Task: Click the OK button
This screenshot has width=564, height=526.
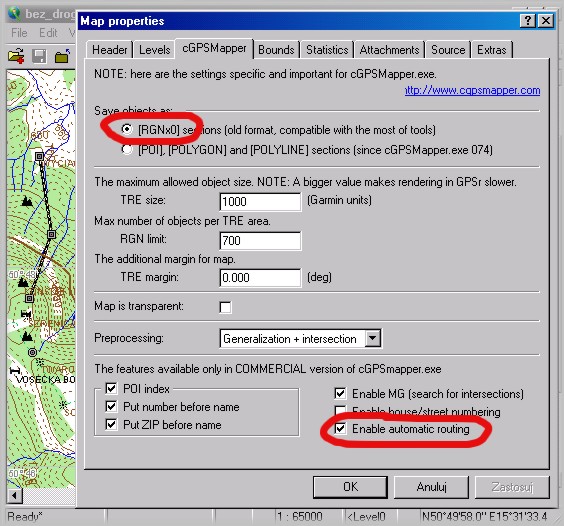Action: point(350,487)
